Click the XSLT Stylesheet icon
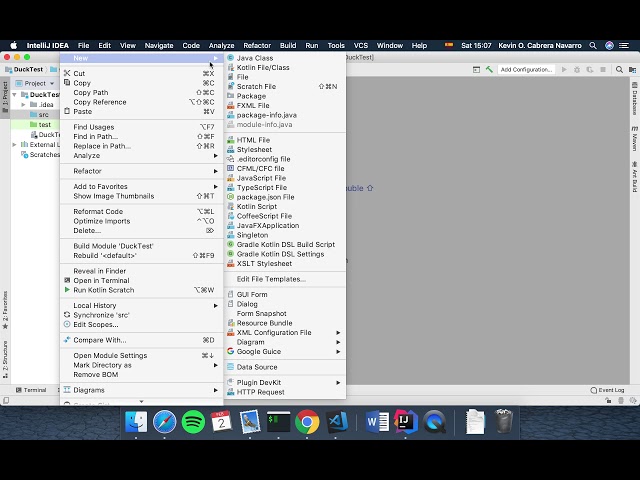Screen dimensions: 640x480 pos(231,263)
